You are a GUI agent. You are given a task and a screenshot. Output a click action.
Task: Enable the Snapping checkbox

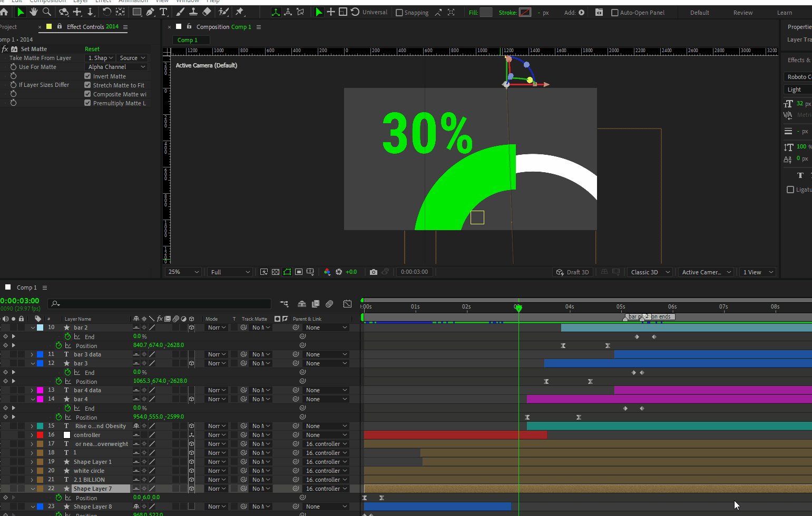coord(399,13)
